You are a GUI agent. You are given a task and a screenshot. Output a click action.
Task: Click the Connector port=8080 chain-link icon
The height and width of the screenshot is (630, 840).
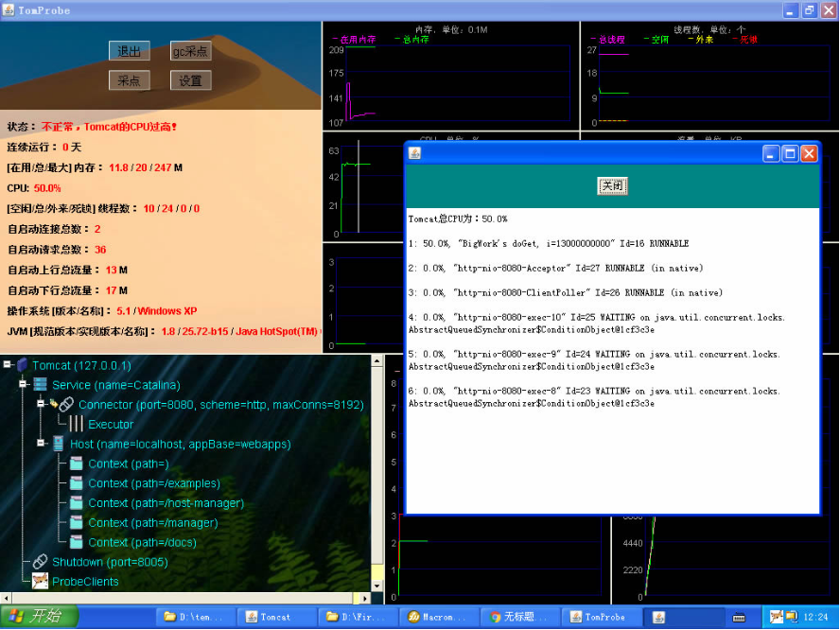coord(66,405)
